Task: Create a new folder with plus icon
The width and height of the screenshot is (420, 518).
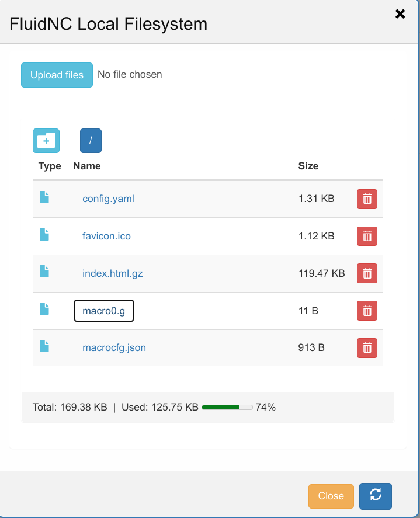Action: pos(46,141)
